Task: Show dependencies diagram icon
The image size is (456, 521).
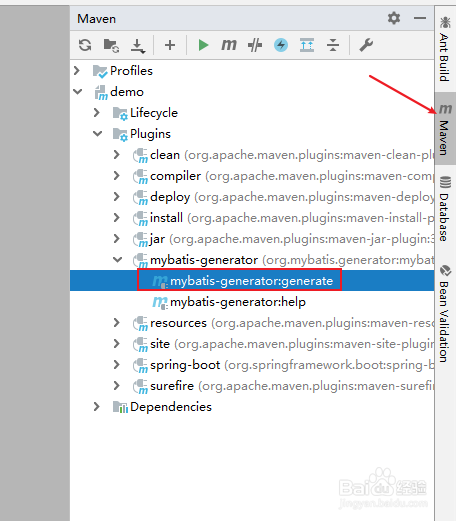Action: [x=307, y=45]
